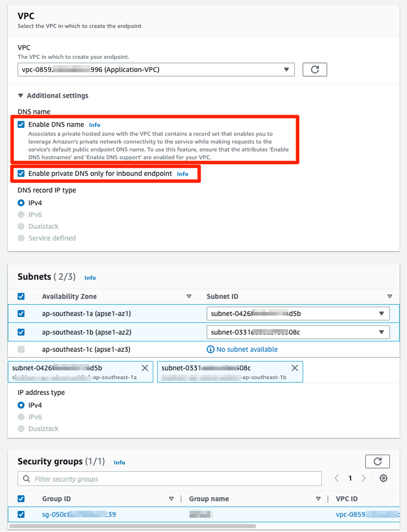Deselect the ap-southeast-1a subnet row checkbox
Screen dimensions: 407x532
click(x=20, y=313)
